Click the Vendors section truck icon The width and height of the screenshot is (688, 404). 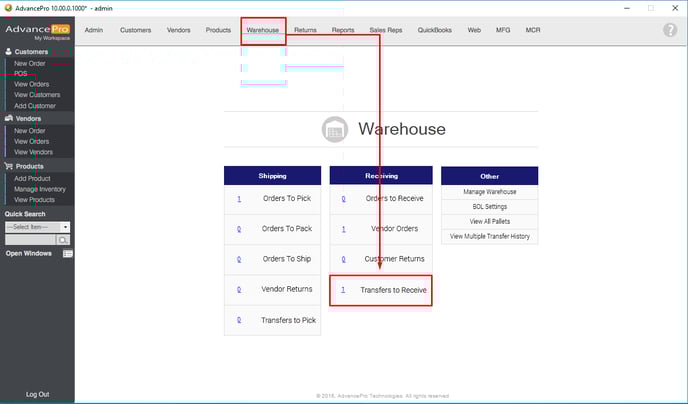pyautogui.click(x=9, y=118)
